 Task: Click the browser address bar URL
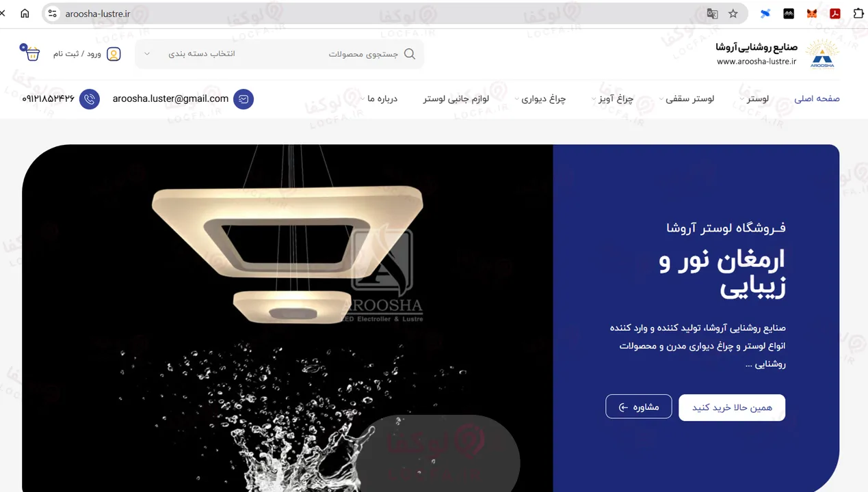(98, 14)
